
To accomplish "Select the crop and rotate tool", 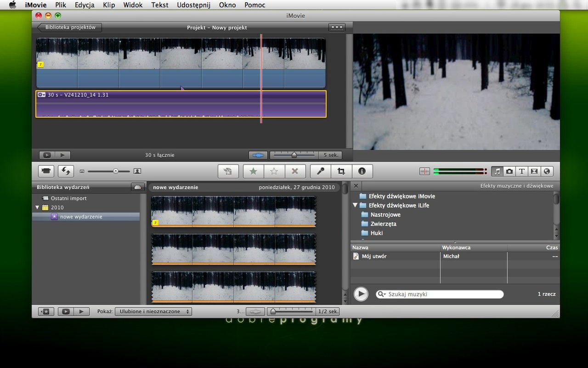I will [341, 171].
